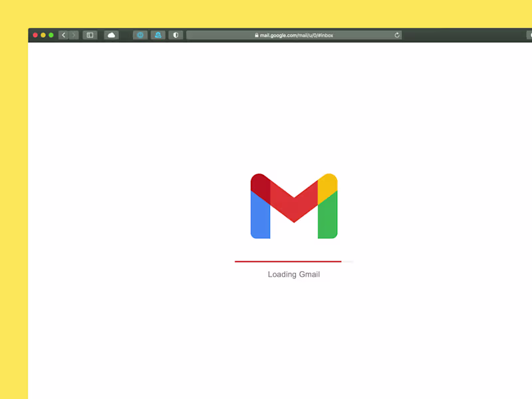The image size is (532, 399).
Task: Focus the mail.google.com address bar
Action: [294, 35]
